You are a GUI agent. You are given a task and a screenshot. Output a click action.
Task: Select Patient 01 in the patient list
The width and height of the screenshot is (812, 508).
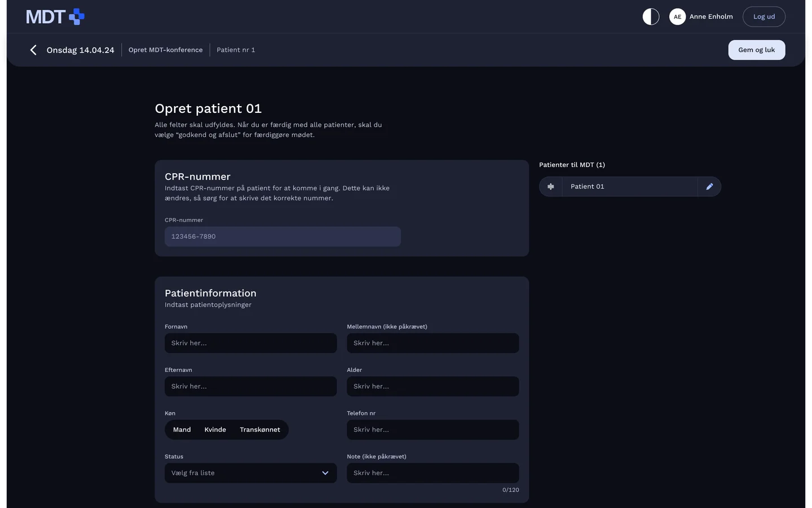click(x=630, y=187)
